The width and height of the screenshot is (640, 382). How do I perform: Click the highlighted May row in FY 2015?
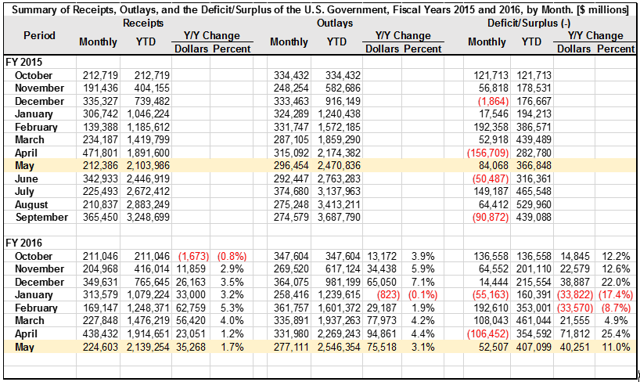coord(320,166)
